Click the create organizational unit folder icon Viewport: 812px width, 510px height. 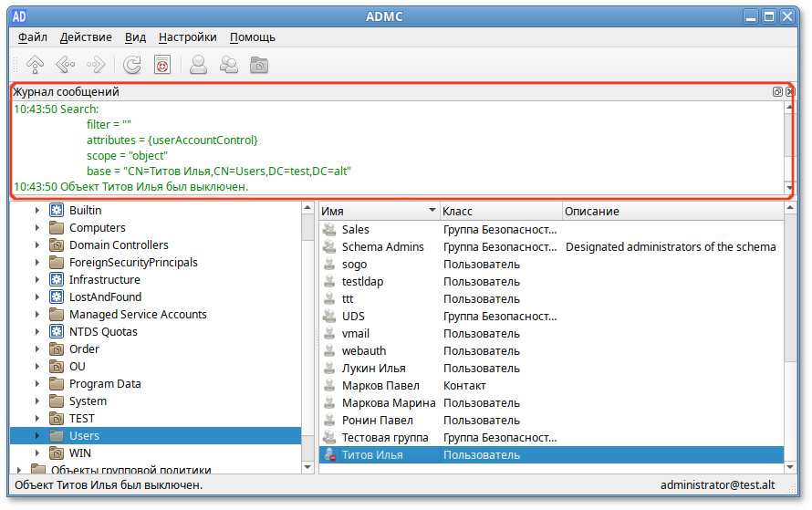tap(259, 65)
